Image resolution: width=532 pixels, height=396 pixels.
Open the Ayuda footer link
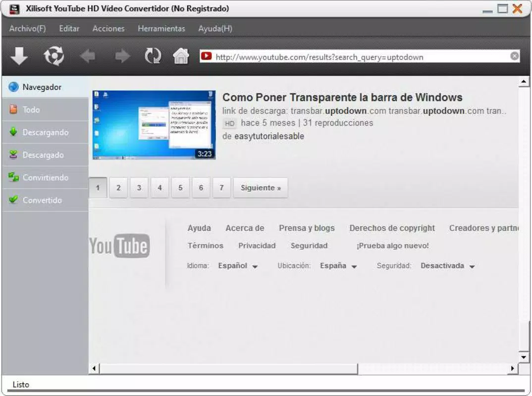[199, 228]
